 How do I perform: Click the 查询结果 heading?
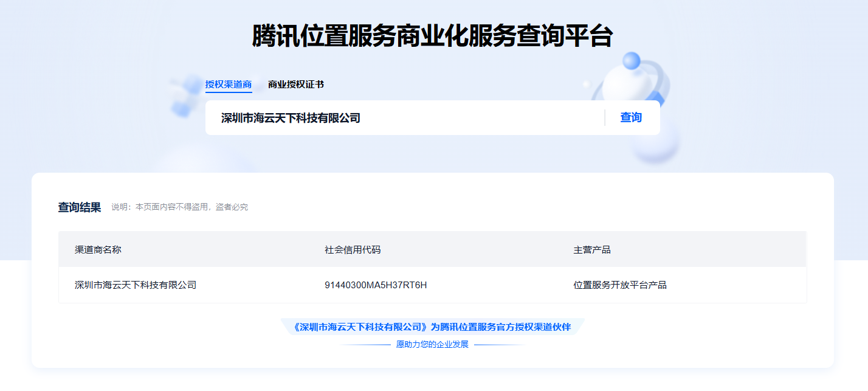point(80,207)
